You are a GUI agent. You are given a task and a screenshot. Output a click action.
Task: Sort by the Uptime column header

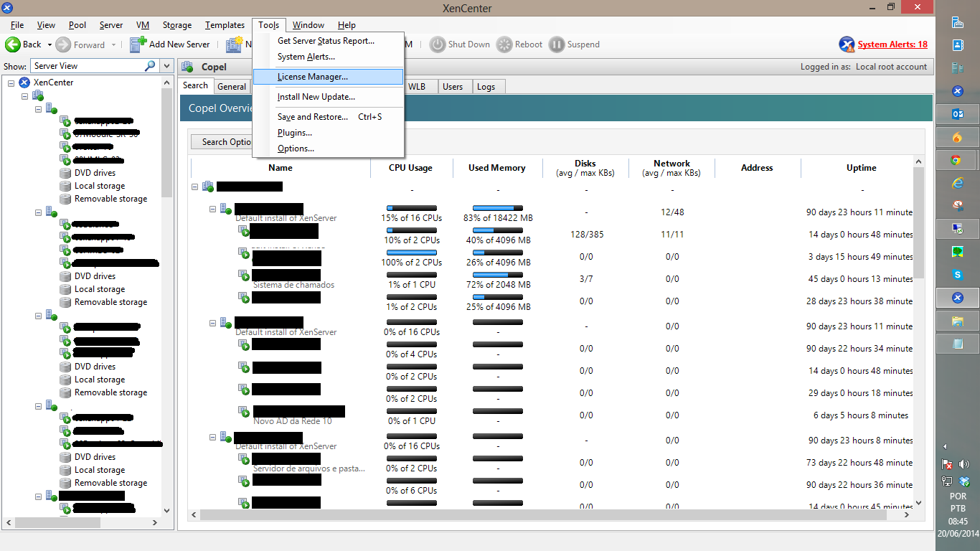861,168
